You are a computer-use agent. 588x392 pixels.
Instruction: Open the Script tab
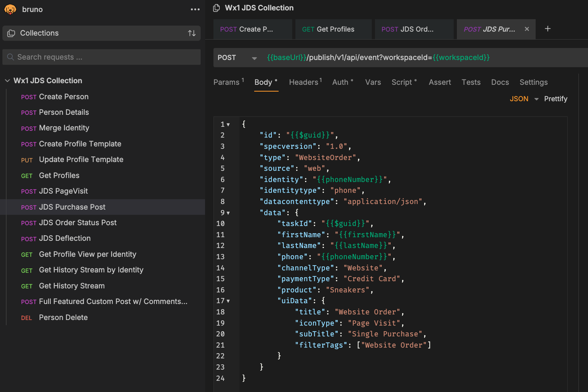tap(404, 82)
